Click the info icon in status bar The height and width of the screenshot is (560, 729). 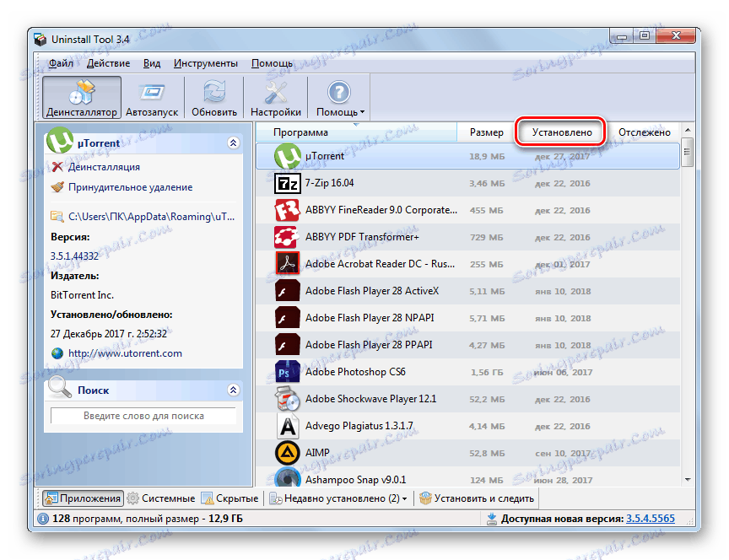43,519
